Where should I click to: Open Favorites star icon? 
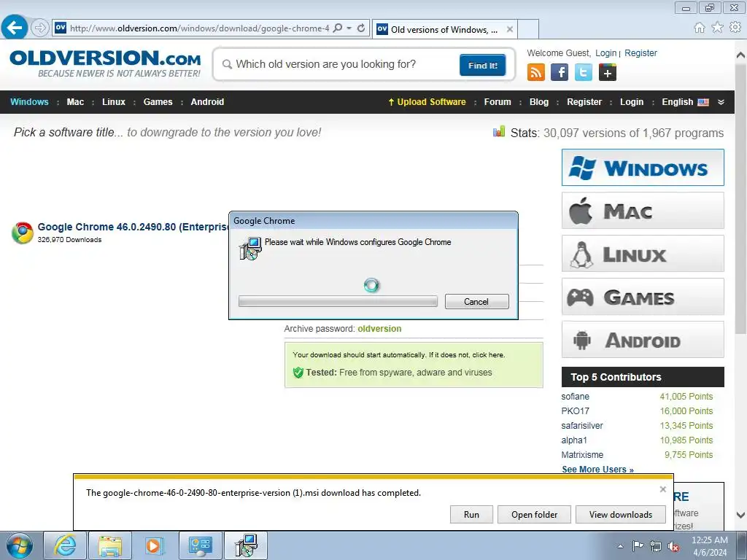(717, 28)
